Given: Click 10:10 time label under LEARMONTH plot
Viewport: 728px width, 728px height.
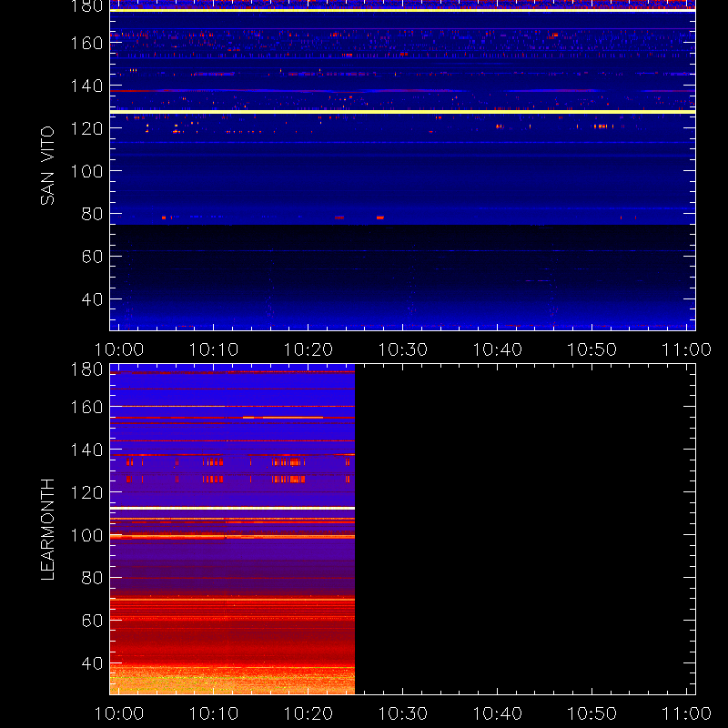Looking at the screenshot, I should (214, 713).
